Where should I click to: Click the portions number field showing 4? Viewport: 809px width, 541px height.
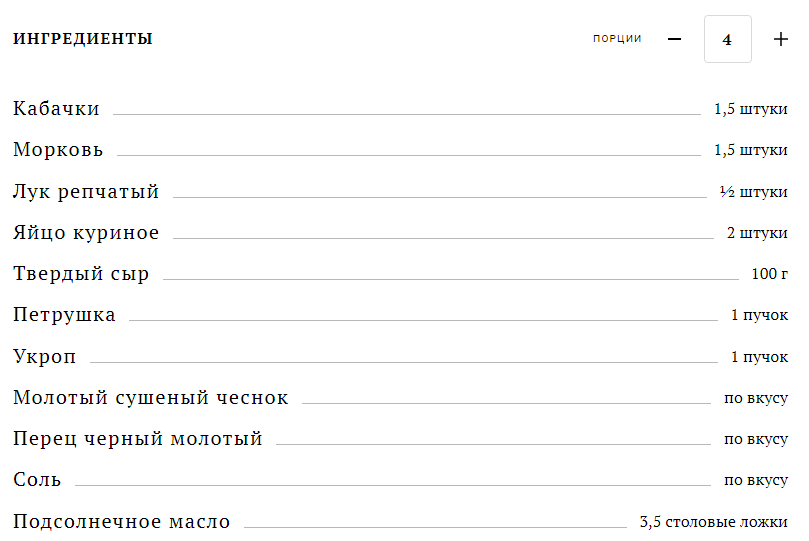[x=727, y=40]
